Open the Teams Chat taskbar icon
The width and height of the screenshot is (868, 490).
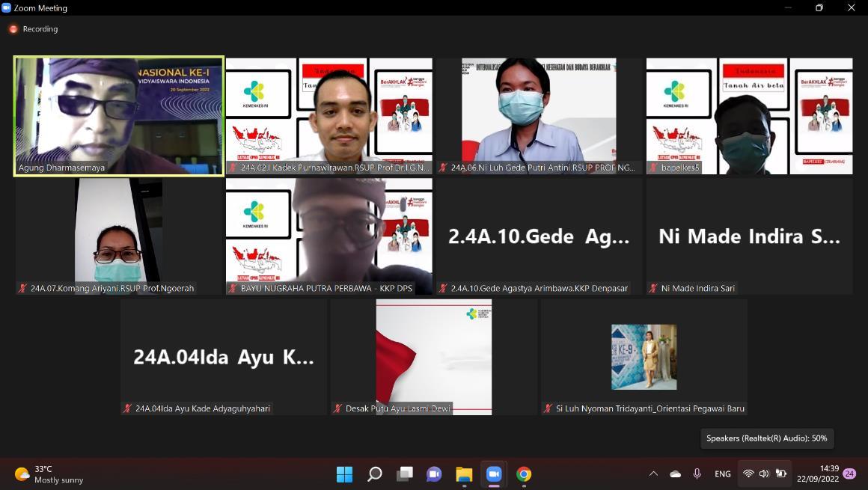tap(434, 474)
